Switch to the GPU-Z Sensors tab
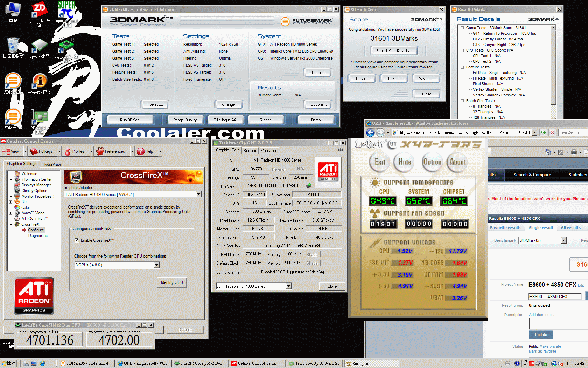 tap(250, 151)
